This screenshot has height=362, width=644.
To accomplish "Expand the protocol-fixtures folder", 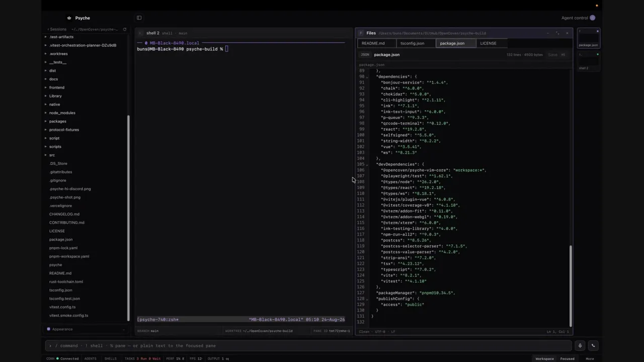I will pos(45,130).
